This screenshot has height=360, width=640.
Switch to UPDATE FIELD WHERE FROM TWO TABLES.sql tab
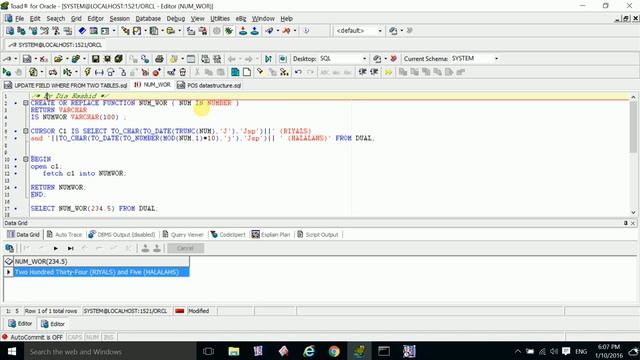coord(66,85)
